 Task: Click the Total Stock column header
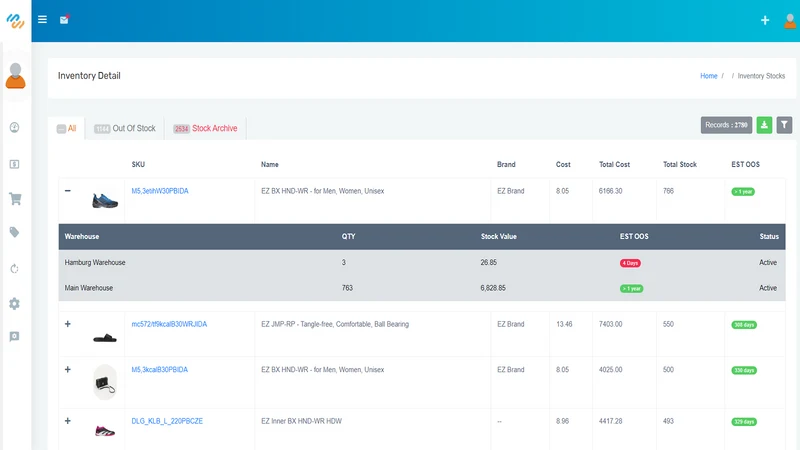[680, 164]
